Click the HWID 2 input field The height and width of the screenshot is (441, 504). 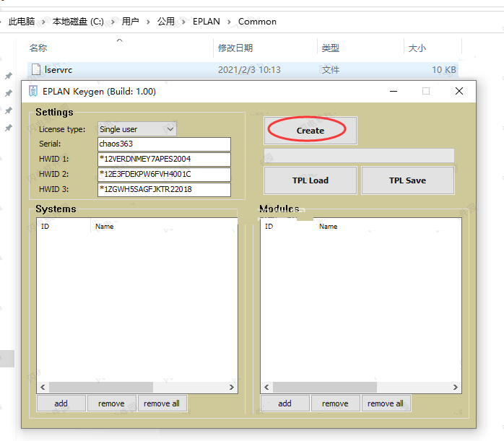pyautogui.click(x=164, y=174)
